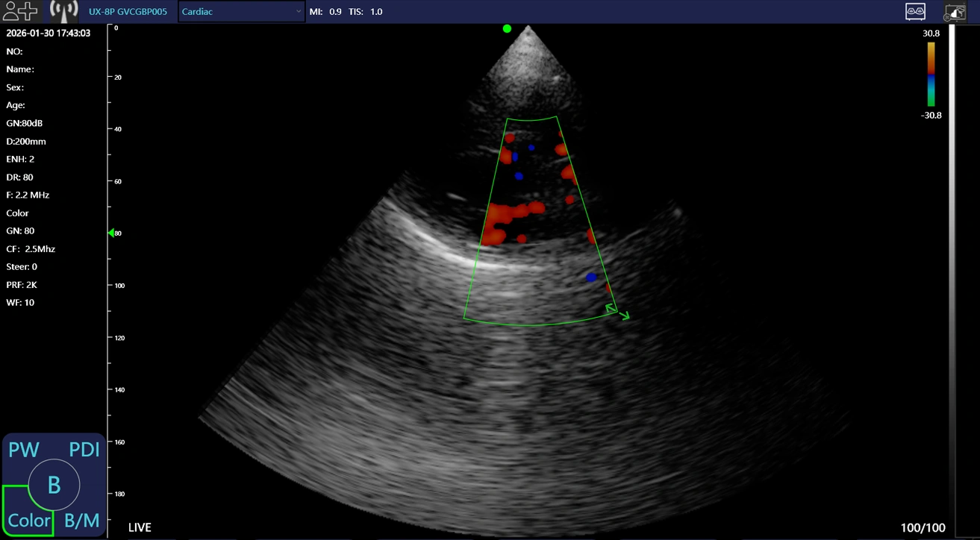Open the dual-image review gallery icon
The height and width of the screenshot is (540, 980).
[x=915, y=11]
